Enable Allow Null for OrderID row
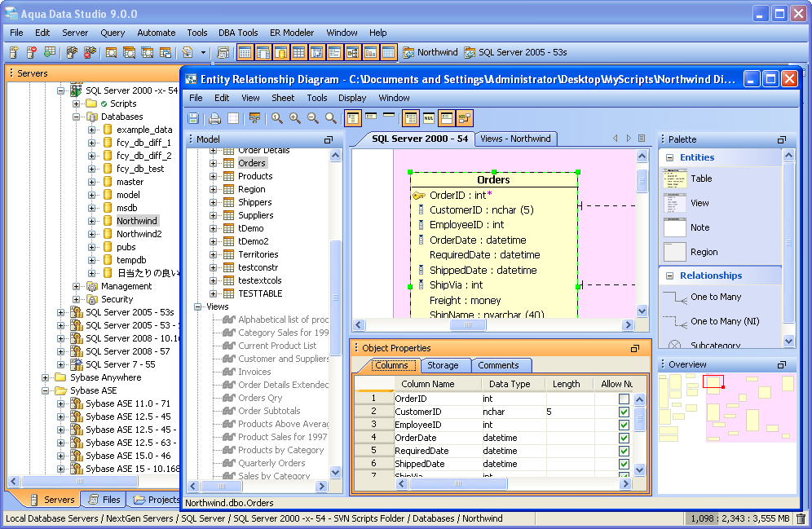 [x=624, y=399]
